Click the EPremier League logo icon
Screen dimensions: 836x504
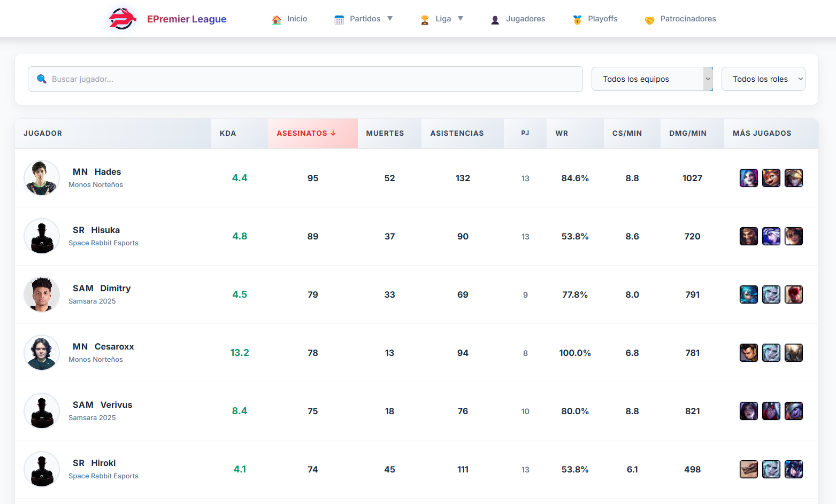pos(122,19)
